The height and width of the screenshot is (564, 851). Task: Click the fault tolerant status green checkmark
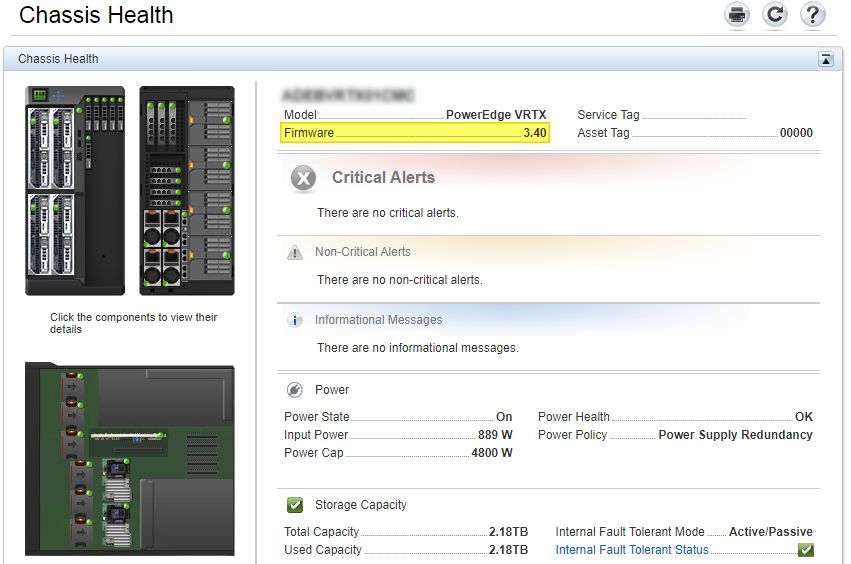[805, 550]
